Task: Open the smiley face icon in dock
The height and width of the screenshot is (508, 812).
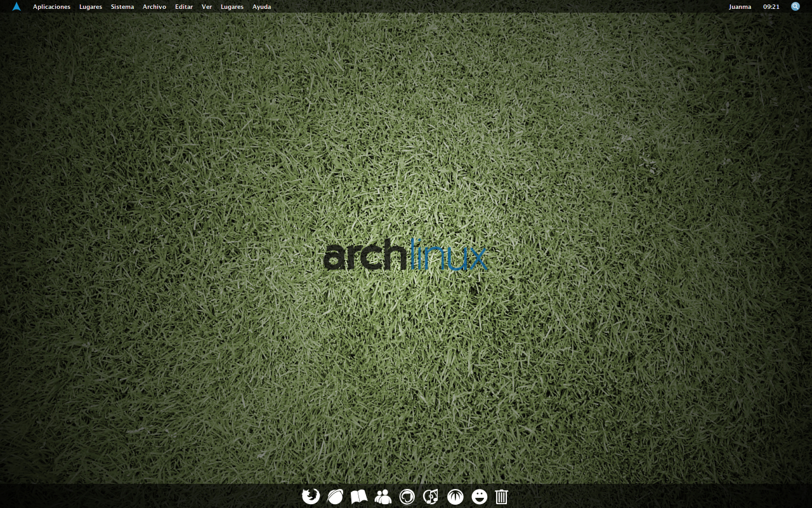Action: pos(480,497)
